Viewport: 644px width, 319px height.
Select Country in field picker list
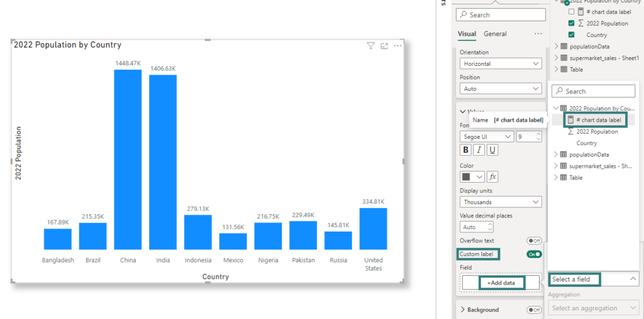587,143
